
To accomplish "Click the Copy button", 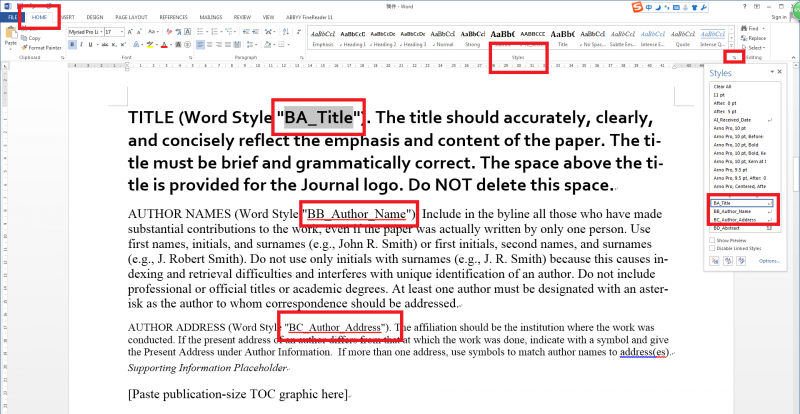I will coord(30,38).
